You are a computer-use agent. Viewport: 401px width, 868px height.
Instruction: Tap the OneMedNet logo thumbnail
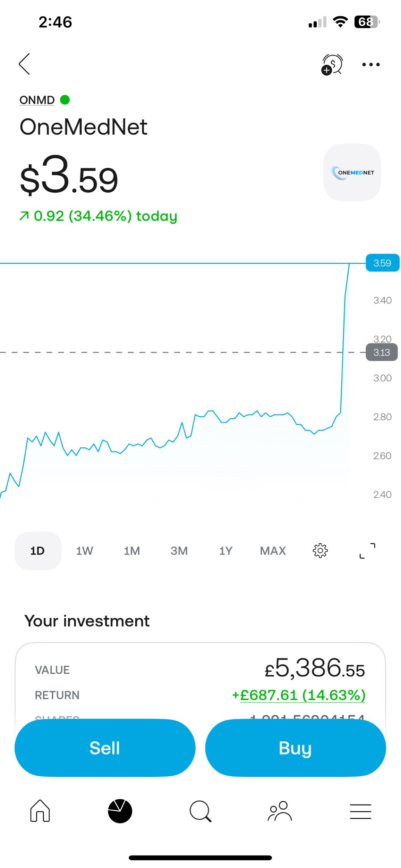click(x=352, y=172)
